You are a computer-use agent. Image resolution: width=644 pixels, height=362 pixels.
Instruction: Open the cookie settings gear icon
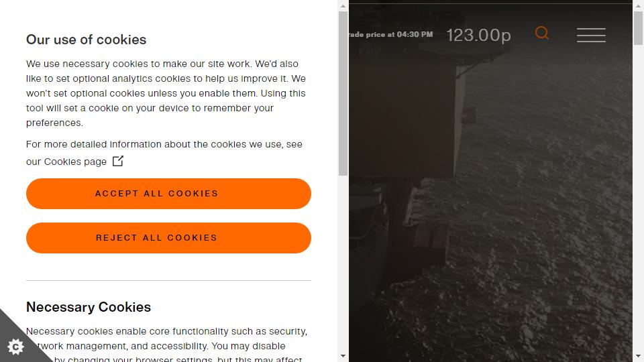coord(15,347)
